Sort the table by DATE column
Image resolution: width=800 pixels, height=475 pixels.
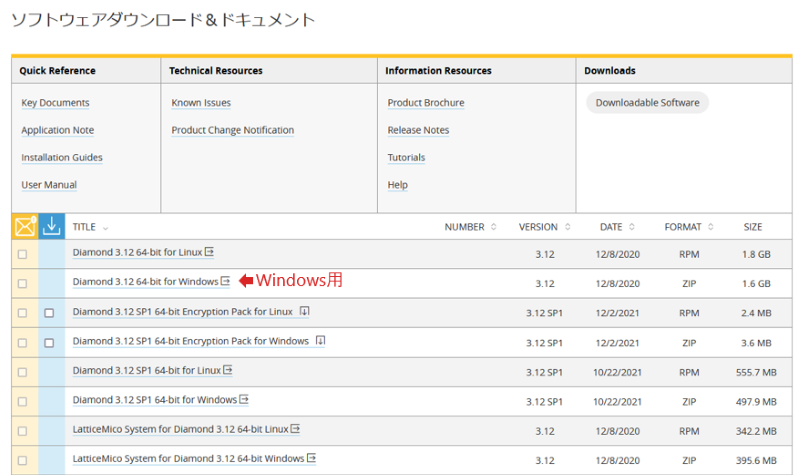[617, 227]
